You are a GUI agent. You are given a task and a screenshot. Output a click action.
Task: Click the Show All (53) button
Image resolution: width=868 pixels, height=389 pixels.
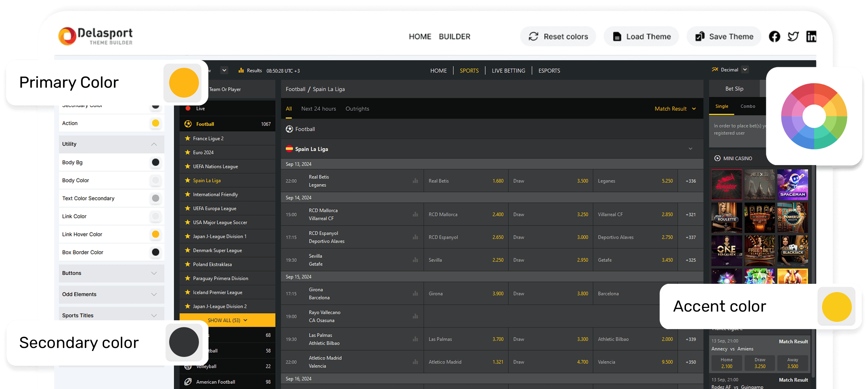pyautogui.click(x=227, y=320)
